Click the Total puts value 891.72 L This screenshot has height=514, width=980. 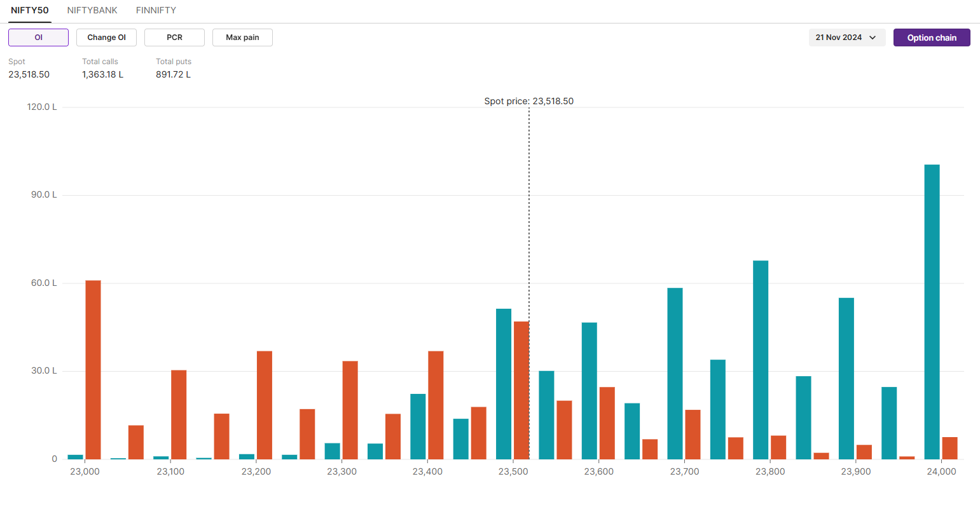pyautogui.click(x=173, y=74)
